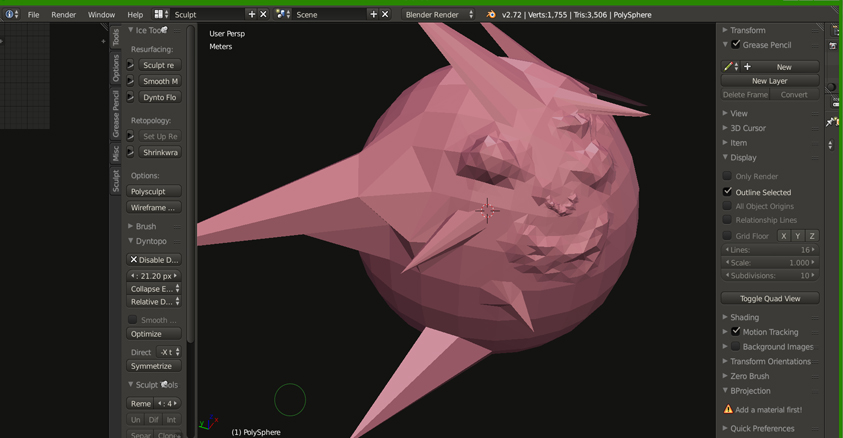Click the Lines 16 grid field
843x438 pixels.
[770, 250]
